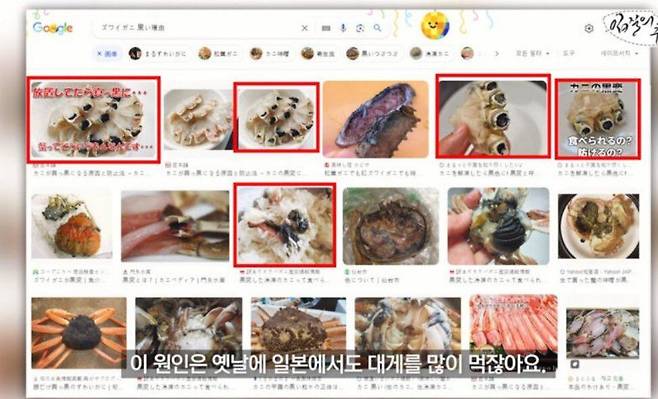Image resolution: width=658 pixels, height=399 pixels.
Task: Select the 松葉ガニ suggestion chip
Action: pos(218,53)
